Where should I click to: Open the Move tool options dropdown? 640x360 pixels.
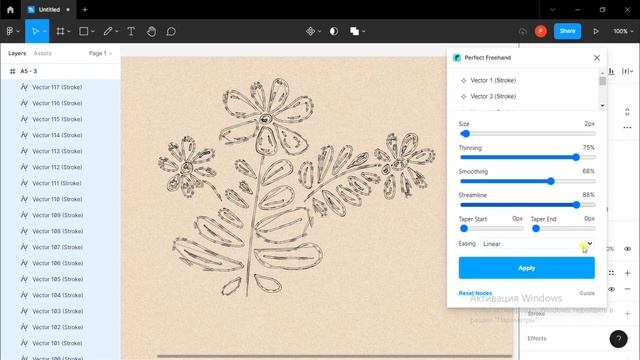tap(44, 31)
